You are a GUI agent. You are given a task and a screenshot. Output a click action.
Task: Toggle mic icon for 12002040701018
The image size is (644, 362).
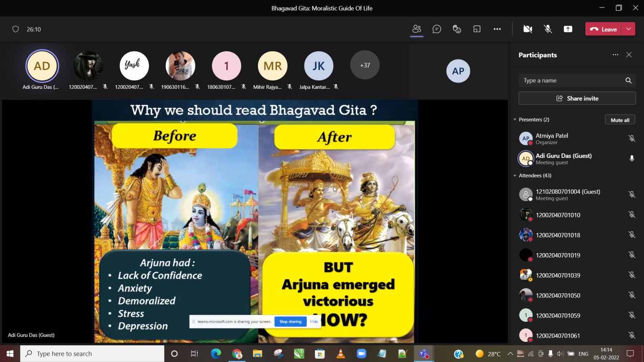click(631, 235)
